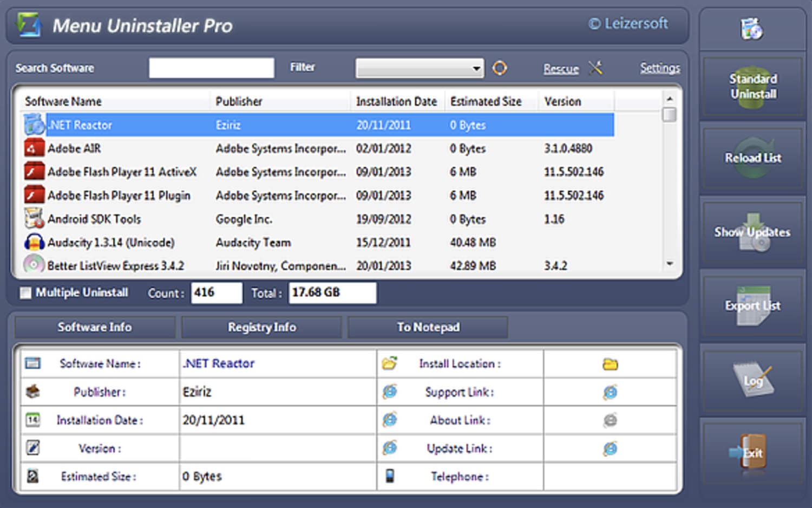
Task: Select the Audacity Team publisher cell
Action: 253,243
